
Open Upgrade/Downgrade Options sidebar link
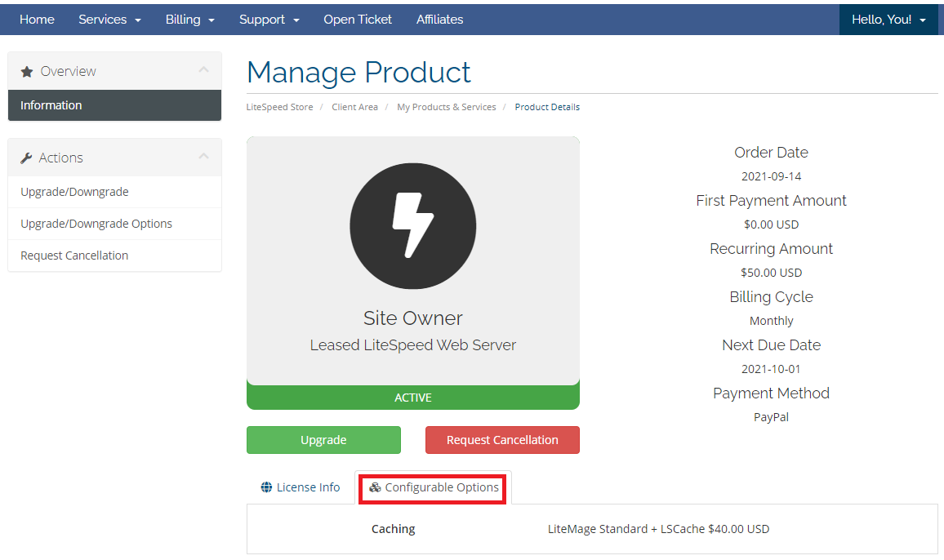click(x=114, y=224)
